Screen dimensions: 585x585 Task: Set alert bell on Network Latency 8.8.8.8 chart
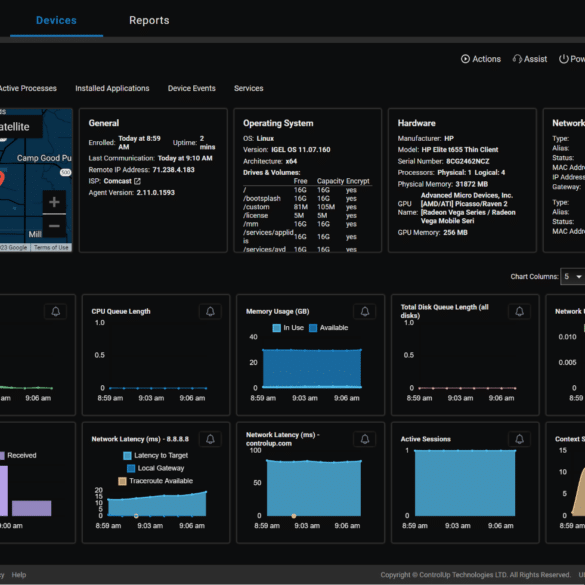click(210, 439)
